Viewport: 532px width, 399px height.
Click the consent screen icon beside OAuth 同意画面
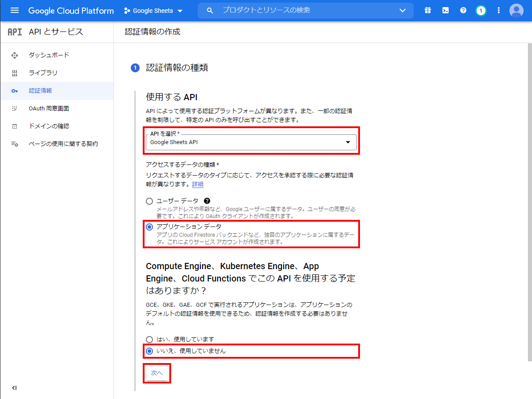pos(15,108)
